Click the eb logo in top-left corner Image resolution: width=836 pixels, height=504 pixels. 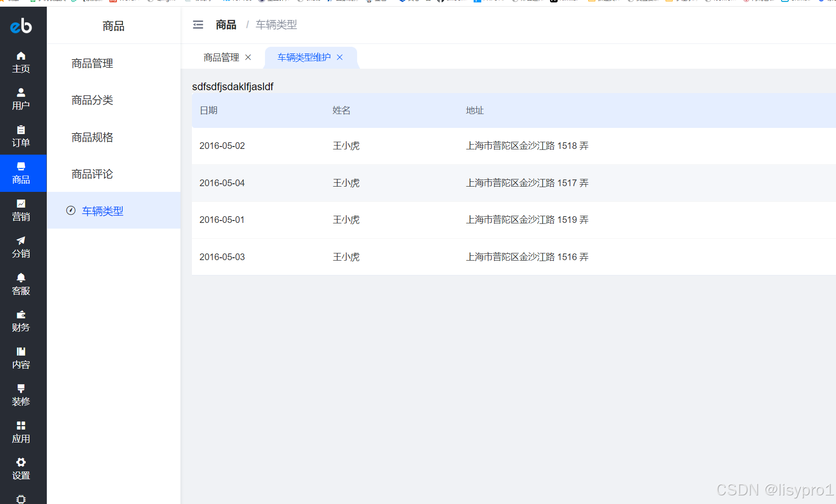point(21,26)
